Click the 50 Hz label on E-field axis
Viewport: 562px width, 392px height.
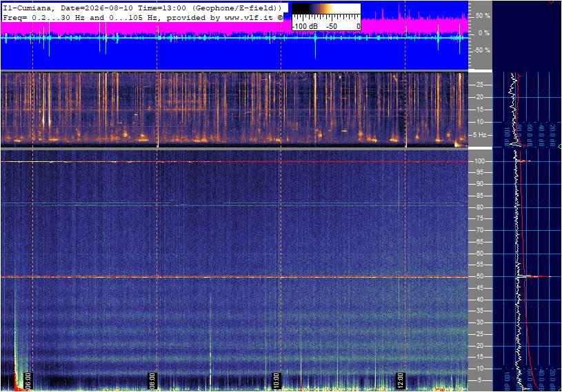tap(479, 276)
